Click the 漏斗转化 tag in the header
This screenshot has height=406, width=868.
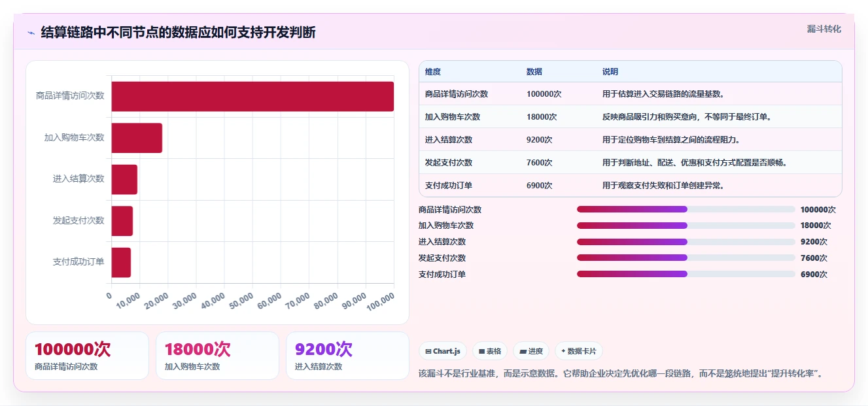click(x=824, y=29)
